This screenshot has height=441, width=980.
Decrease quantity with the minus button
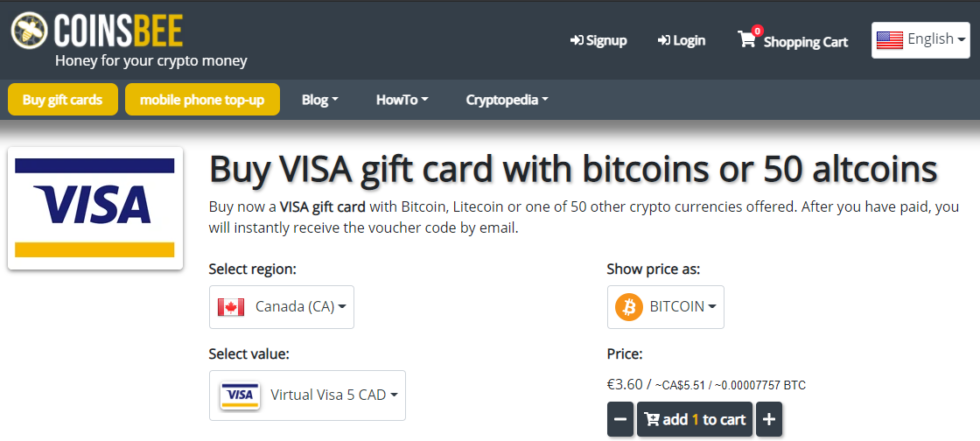(620, 419)
